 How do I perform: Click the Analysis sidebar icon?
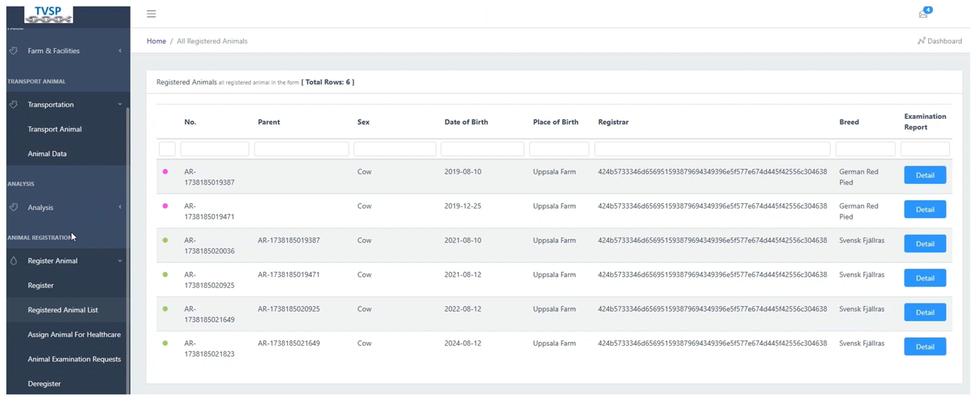click(x=14, y=207)
